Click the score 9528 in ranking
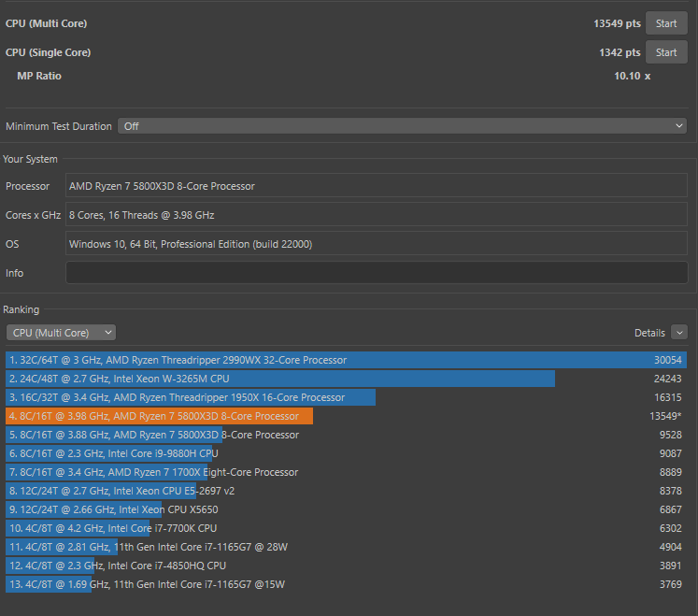This screenshot has height=616, width=698. 670,435
